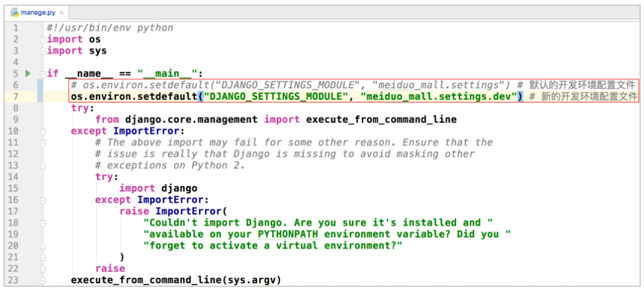Click the 'import os' statement
The image size is (644, 289).
(x=74, y=39)
